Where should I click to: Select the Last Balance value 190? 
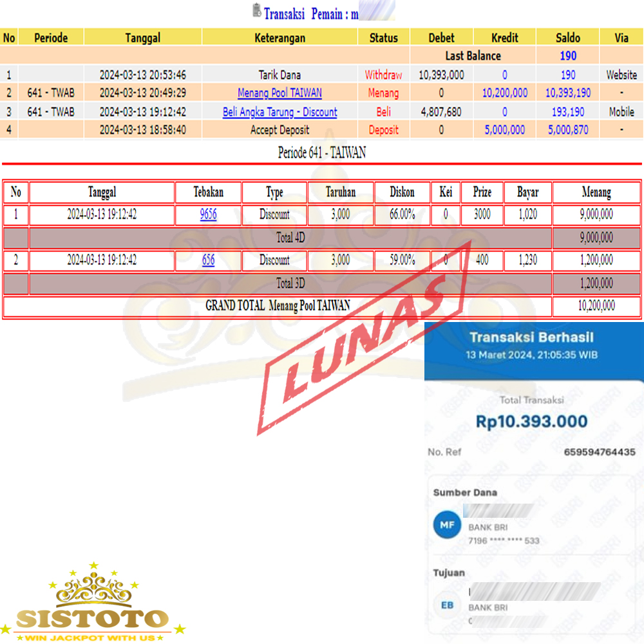(x=567, y=56)
